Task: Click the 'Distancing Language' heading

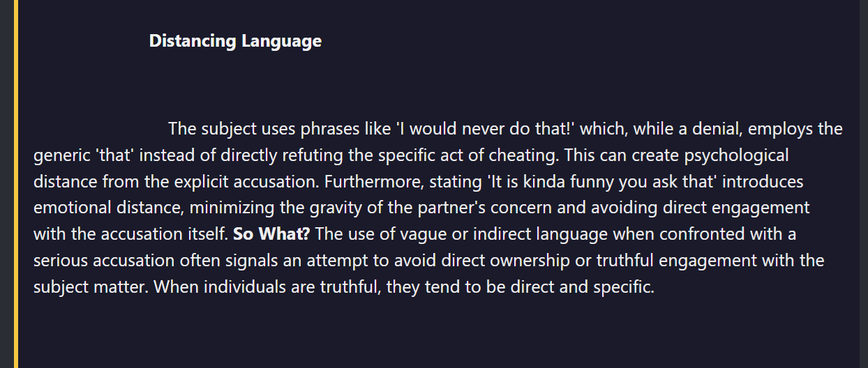Action: 235,41
